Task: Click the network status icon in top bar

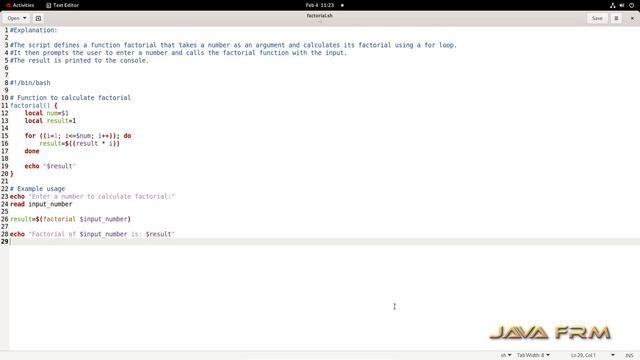Action: click(x=612, y=5)
